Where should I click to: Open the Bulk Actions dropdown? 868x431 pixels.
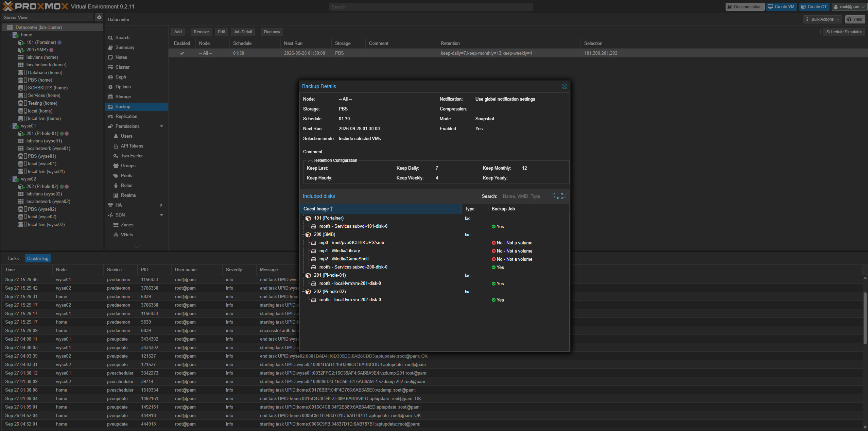coord(822,19)
